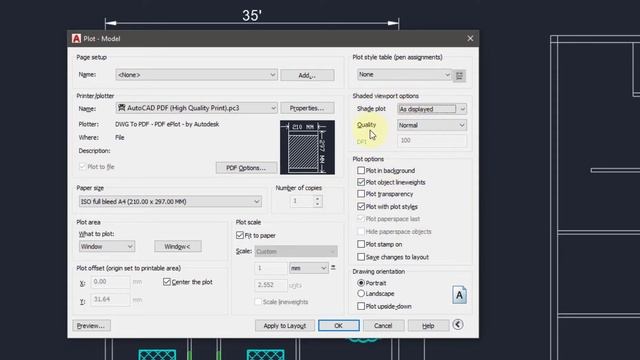Click the AutoCAD logo in the Plot title bar
640x360 pixels.
pos(76,38)
